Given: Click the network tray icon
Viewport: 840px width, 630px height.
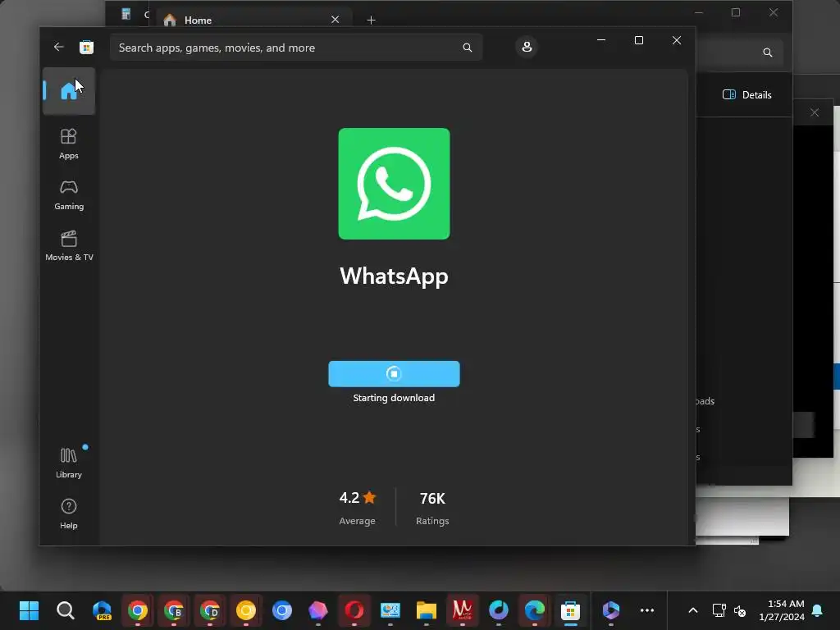Looking at the screenshot, I should pos(719,610).
